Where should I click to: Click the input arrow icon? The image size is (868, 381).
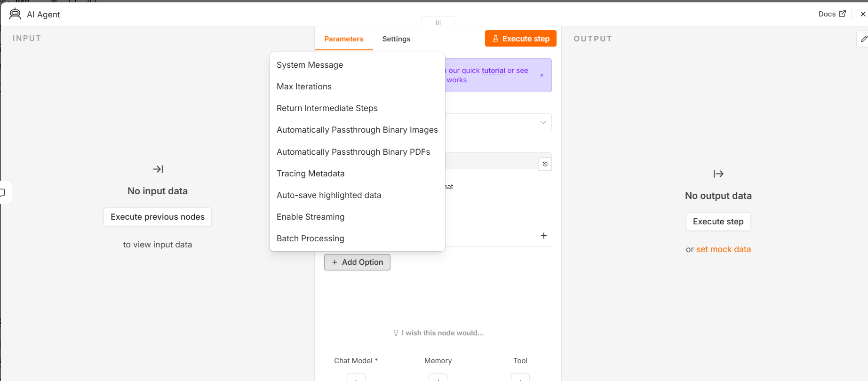pyautogui.click(x=158, y=169)
